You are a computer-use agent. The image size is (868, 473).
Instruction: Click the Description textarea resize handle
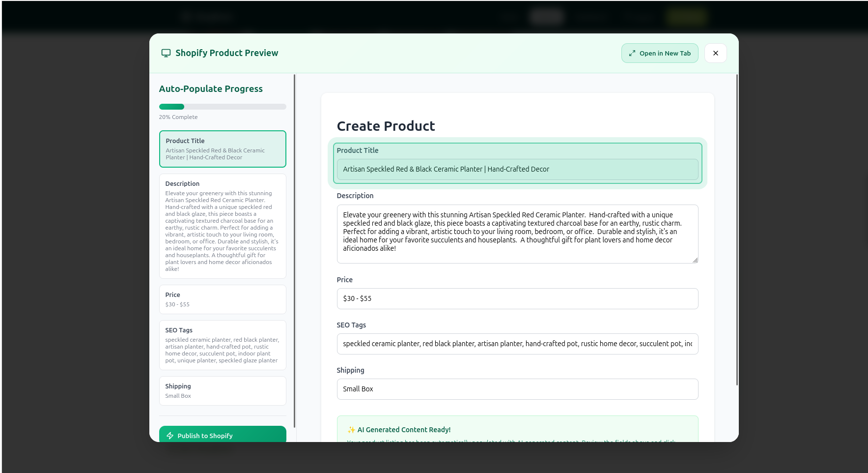click(x=695, y=260)
